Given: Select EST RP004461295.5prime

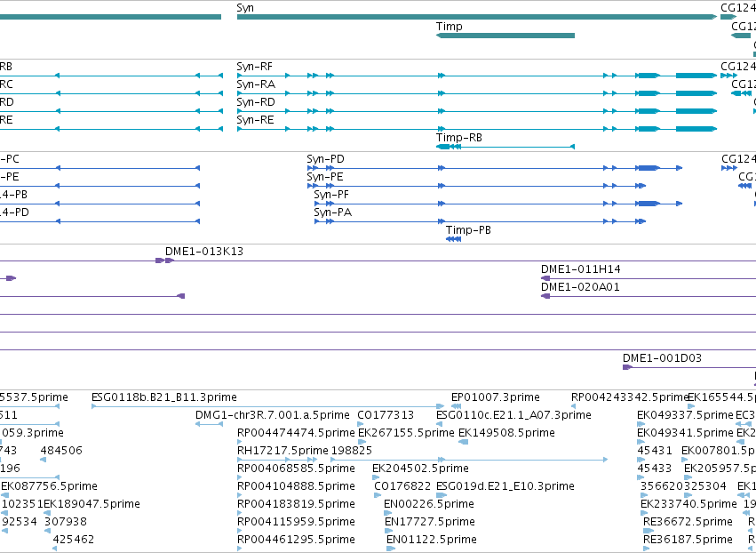Looking at the screenshot, I should [x=296, y=540].
